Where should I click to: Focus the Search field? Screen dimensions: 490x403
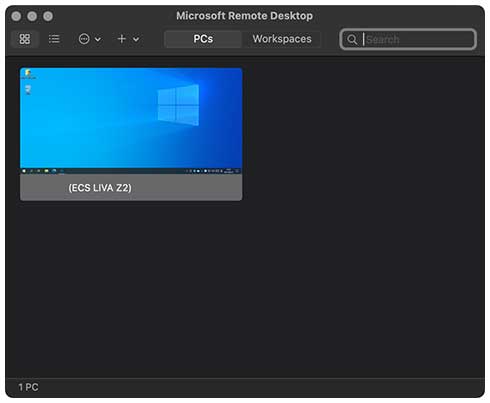[x=408, y=39]
